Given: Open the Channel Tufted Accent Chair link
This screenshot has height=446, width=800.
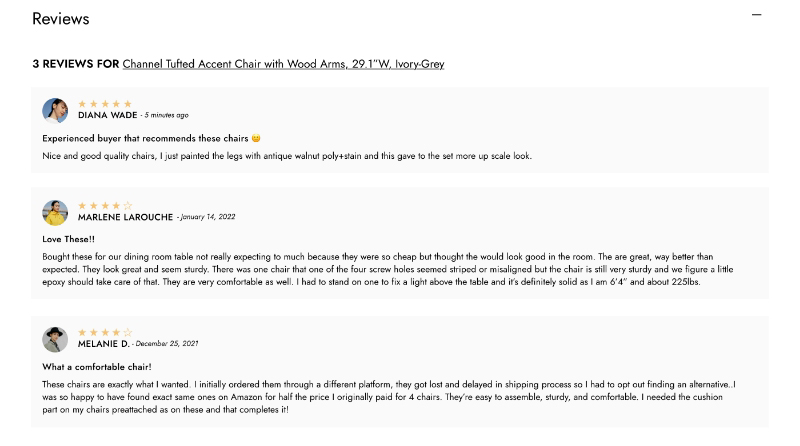Looking at the screenshot, I should tap(283, 64).
